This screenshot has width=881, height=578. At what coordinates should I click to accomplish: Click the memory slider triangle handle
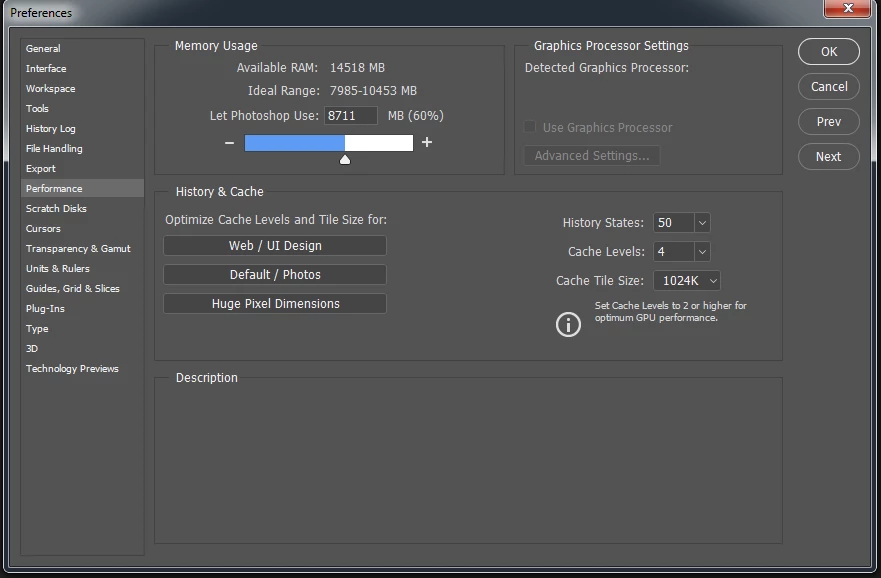tap(345, 160)
